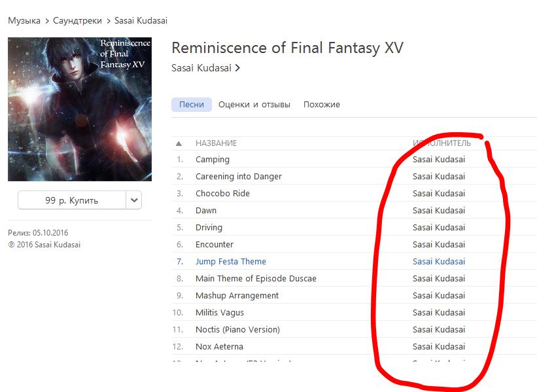Sort by НАЗВАНИЕ column header
This screenshot has width=537, height=392.
(x=216, y=143)
